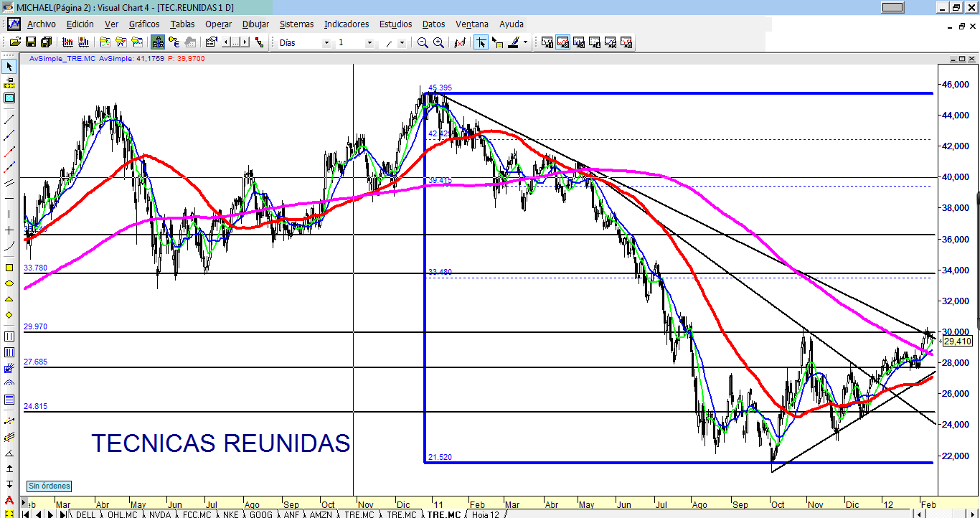Switch to the NVDA sheet tab
This screenshot has height=518, width=980.
tap(161, 514)
